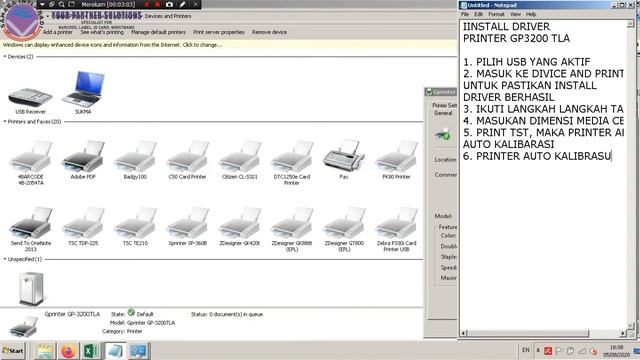Click the Gprinter properties printer icon
Image resolution: width=640 pixels, height=360 pixels.
[443, 134]
